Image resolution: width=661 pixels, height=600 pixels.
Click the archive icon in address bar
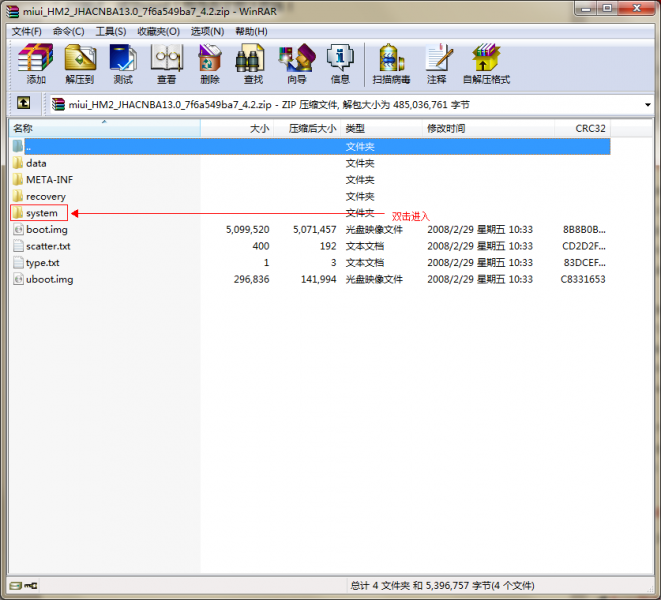(58, 104)
